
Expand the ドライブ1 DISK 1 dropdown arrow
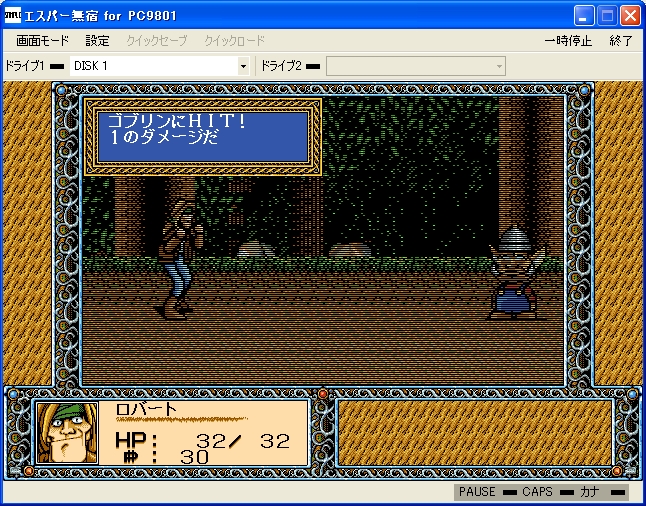[x=243, y=66]
